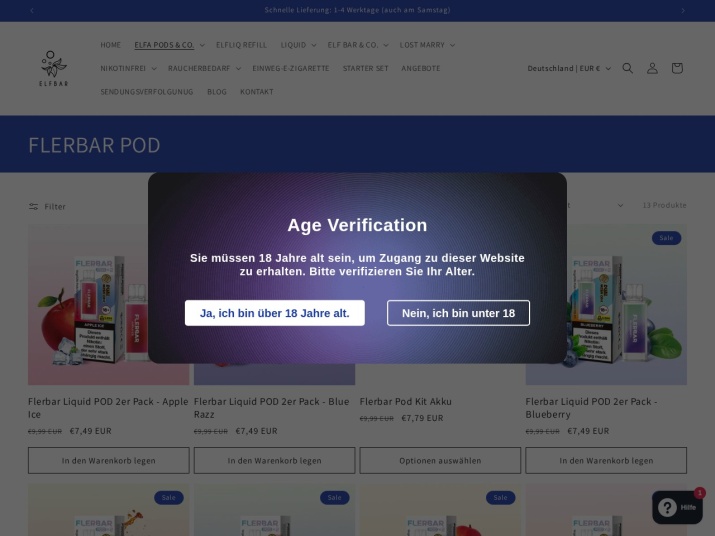The height and width of the screenshot is (536, 715).
Task: Confirm 'Ja, ich bin über 18 Jahre alt.'
Action: click(275, 313)
